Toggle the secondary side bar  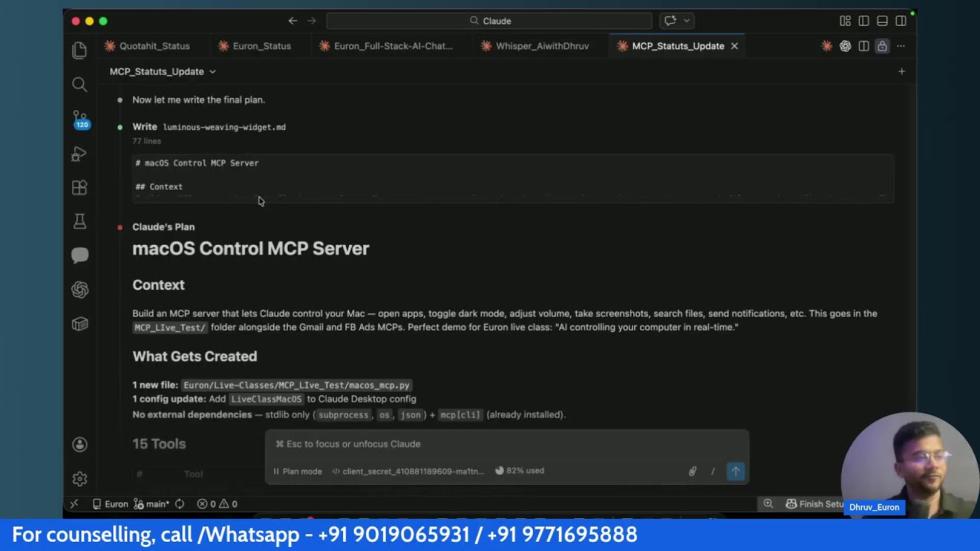click(901, 21)
